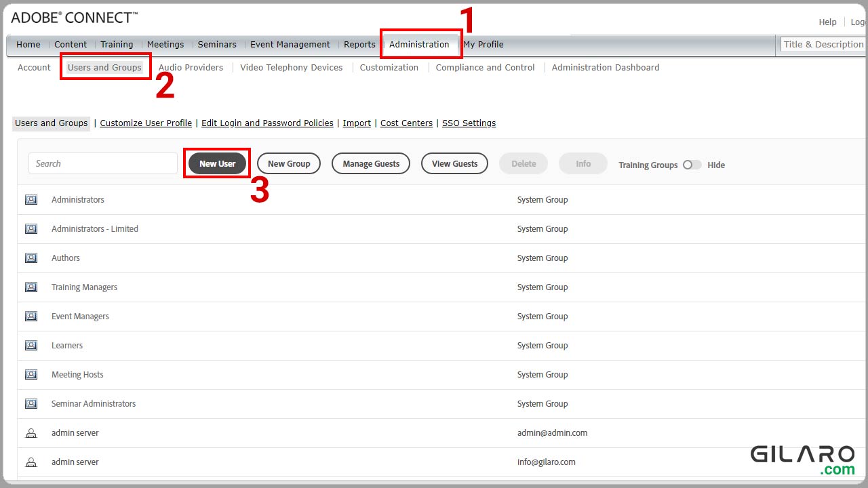Click the group icon beside Administrators - Limited
The width and height of the screenshot is (868, 488).
31,229
